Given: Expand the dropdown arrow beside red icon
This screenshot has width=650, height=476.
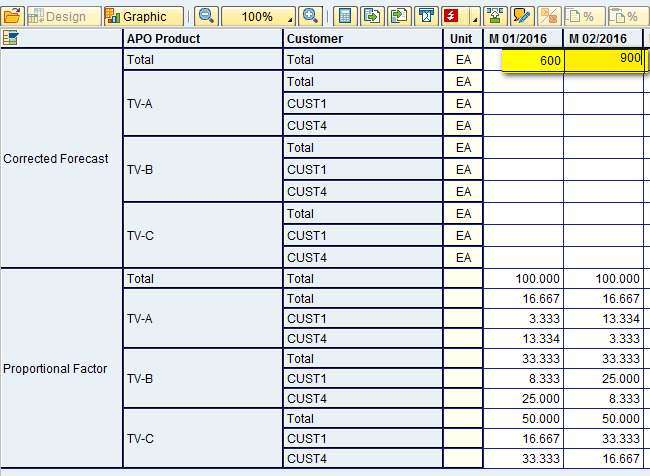Looking at the screenshot, I should coord(472,18).
